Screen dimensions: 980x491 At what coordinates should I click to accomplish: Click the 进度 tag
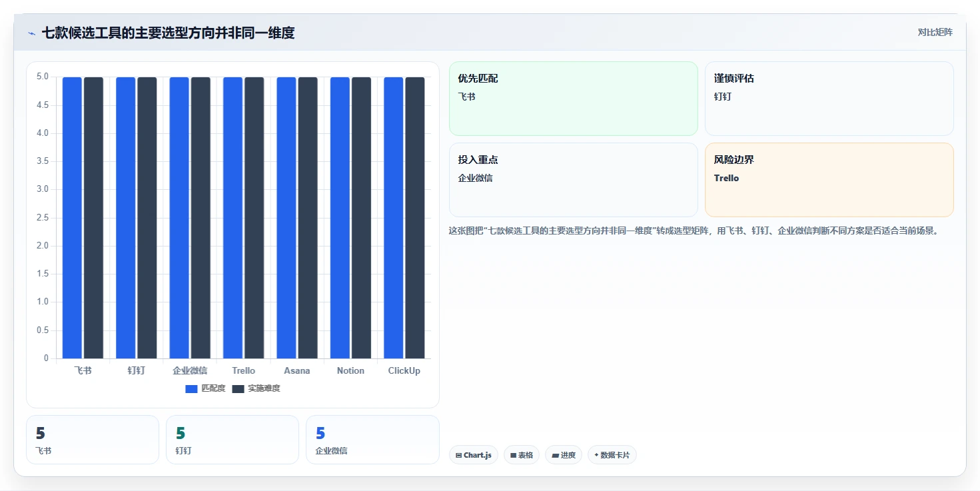[564, 455]
